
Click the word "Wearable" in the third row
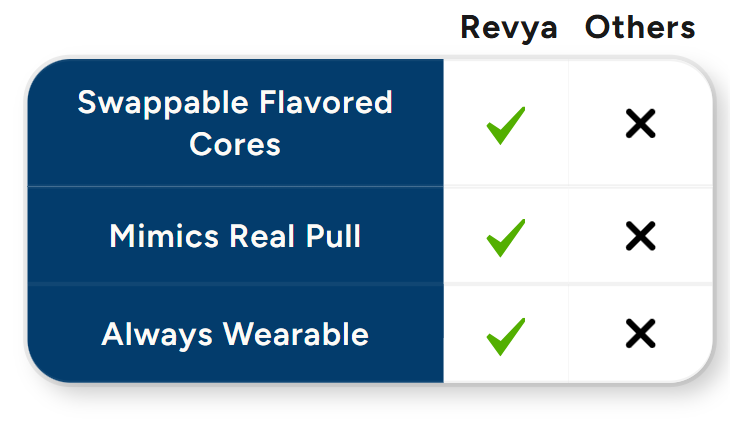point(296,334)
